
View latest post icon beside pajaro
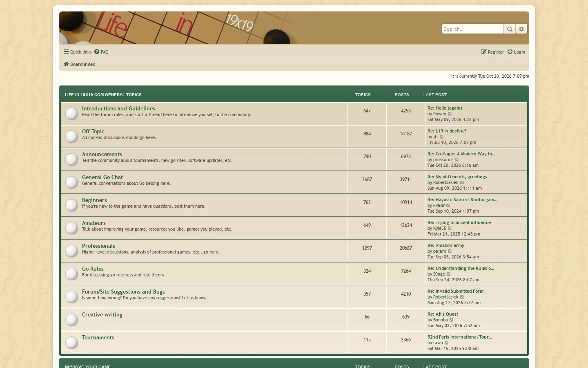tap(450, 251)
